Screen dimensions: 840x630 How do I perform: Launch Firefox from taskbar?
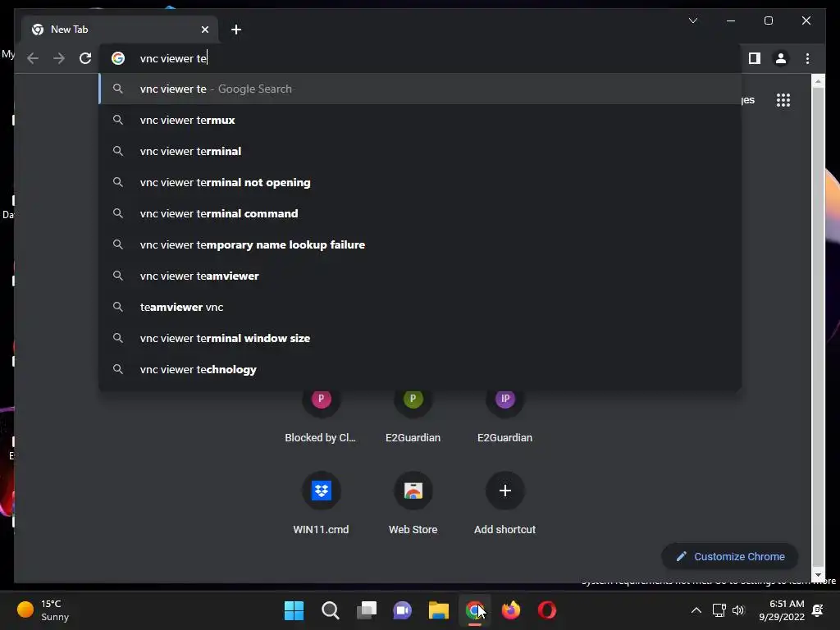point(510,610)
